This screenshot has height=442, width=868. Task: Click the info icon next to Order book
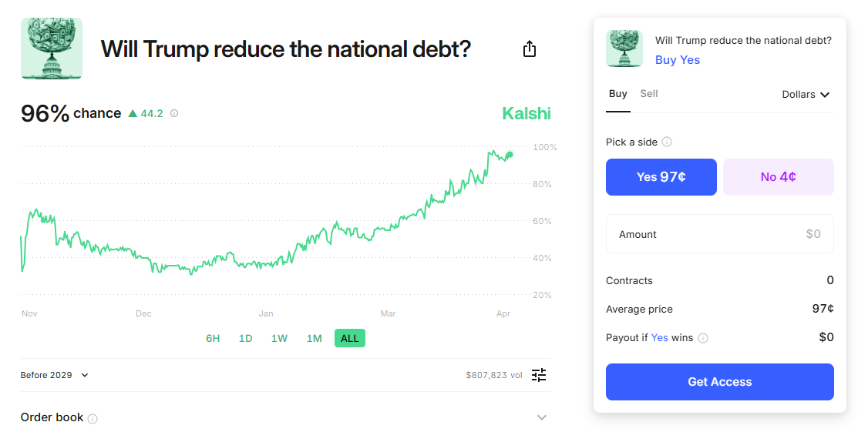pyautogui.click(x=93, y=419)
